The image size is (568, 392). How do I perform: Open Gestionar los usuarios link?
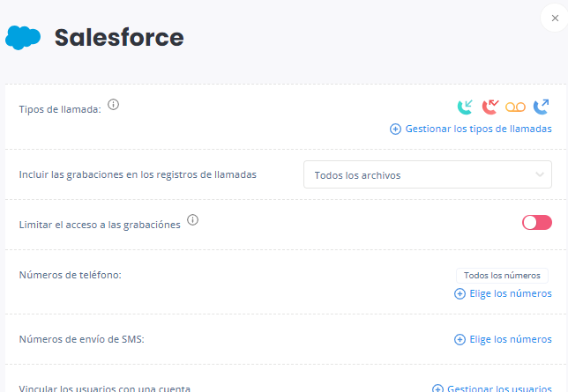(x=499, y=388)
